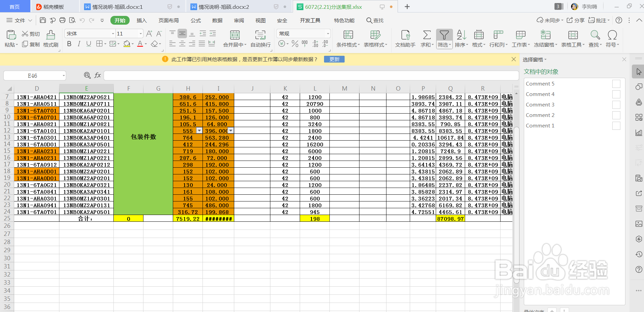Open filter dropdown arrow in cell I12
The height and width of the screenshot is (312, 644).
point(231,130)
